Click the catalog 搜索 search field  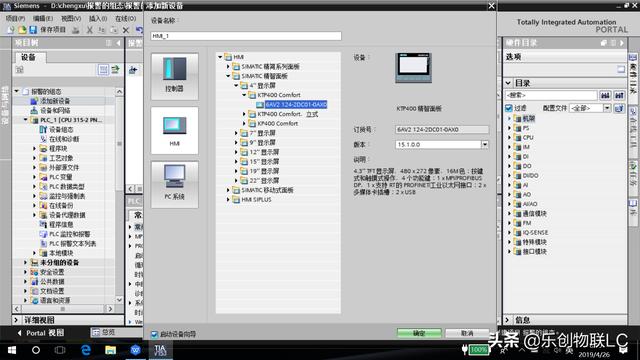(551, 95)
